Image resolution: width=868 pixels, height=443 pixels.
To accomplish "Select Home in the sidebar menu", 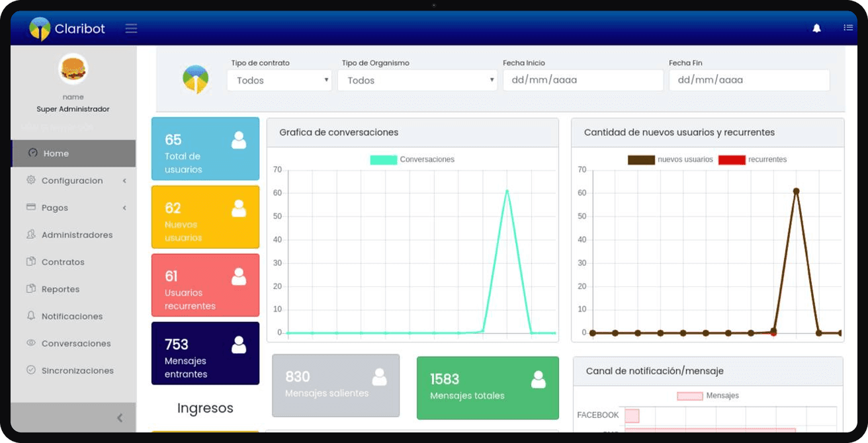I will point(60,153).
